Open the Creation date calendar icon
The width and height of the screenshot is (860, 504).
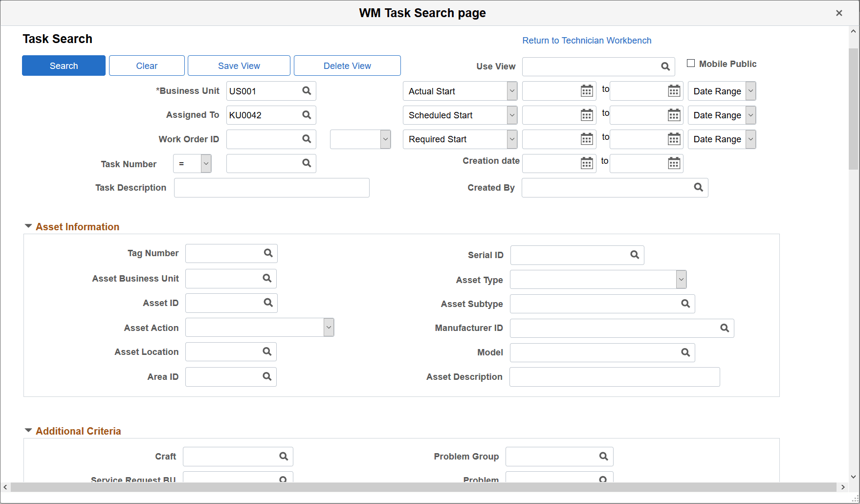[586, 163]
